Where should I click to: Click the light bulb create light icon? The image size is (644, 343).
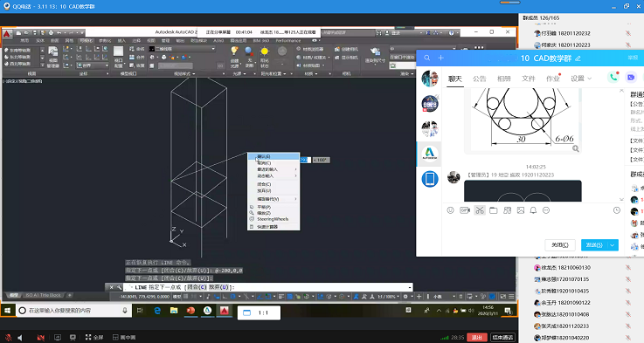pyautogui.click(x=234, y=51)
